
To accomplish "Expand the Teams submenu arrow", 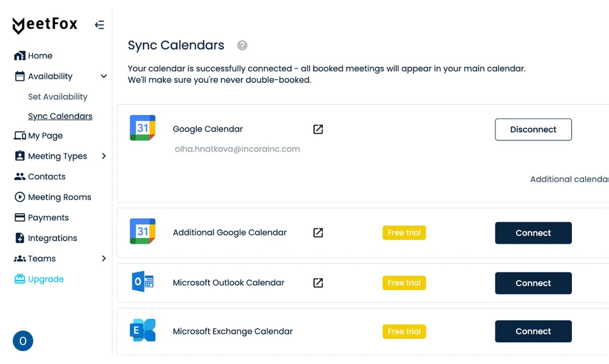I will (x=103, y=258).
